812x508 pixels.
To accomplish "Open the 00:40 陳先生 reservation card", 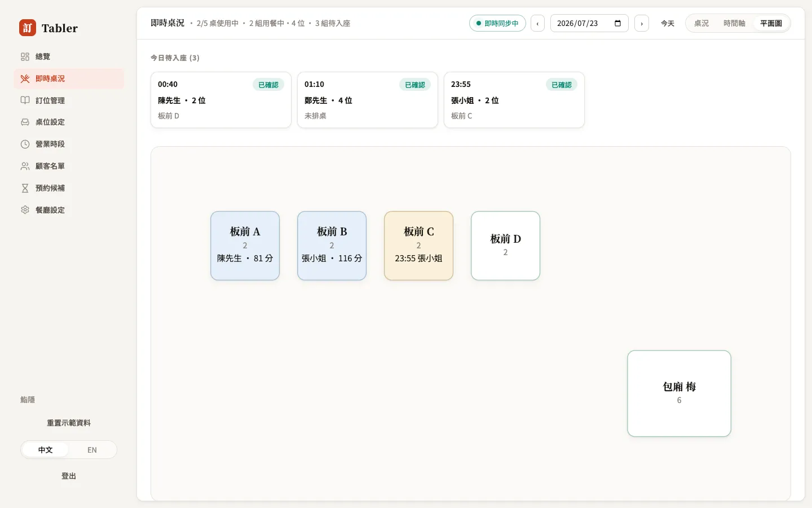I will point(221,100).
